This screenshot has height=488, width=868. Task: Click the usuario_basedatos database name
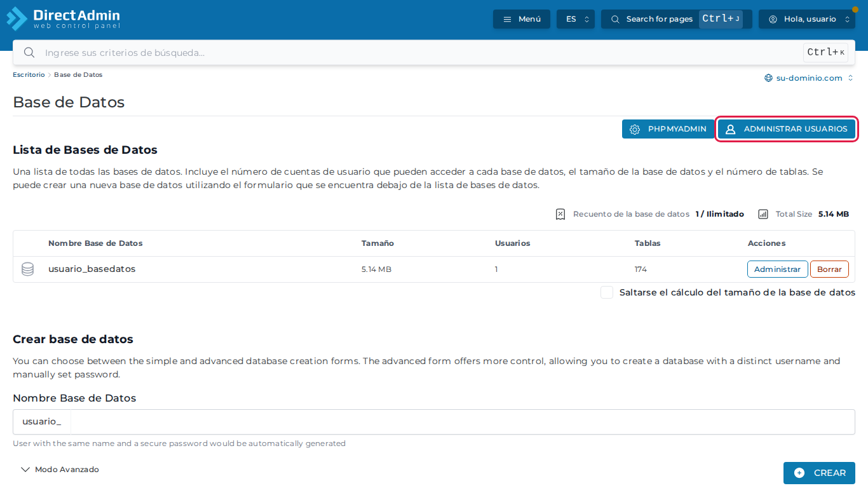(92, 269)
